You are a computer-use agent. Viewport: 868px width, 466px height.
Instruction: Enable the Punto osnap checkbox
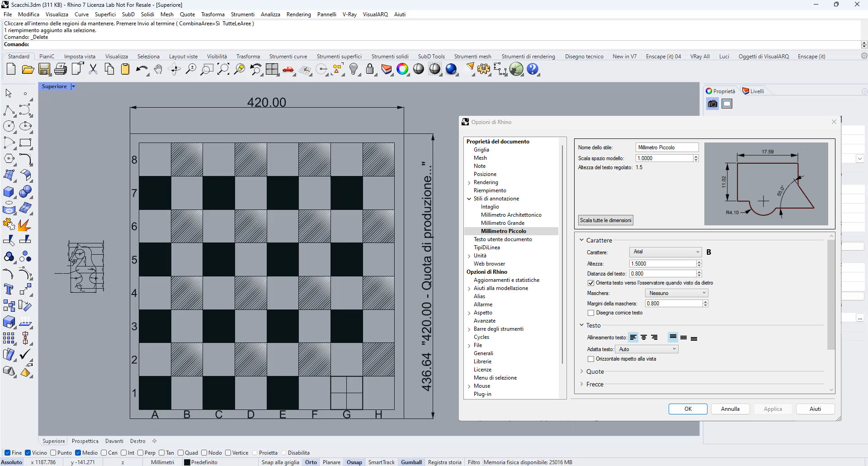click(x=53, y=452)
